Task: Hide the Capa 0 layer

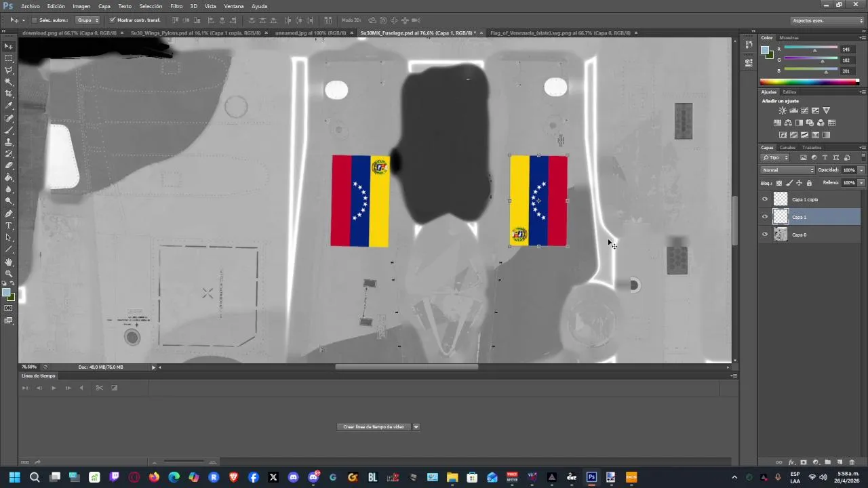Action: coord(765,235)
